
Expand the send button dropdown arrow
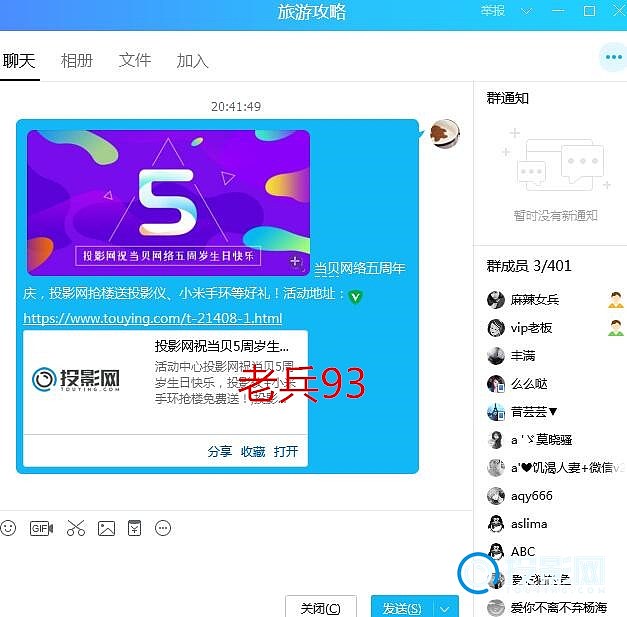pyautogui.click(x=446, y=607)
